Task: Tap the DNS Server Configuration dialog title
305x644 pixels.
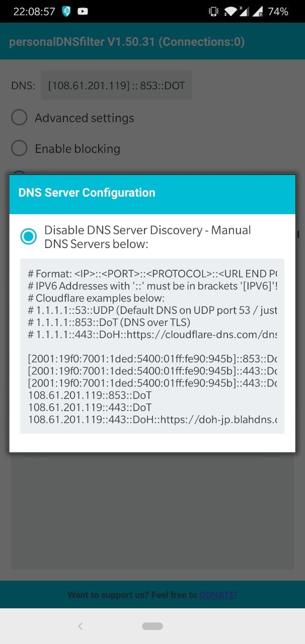Action: click(87, 193)
